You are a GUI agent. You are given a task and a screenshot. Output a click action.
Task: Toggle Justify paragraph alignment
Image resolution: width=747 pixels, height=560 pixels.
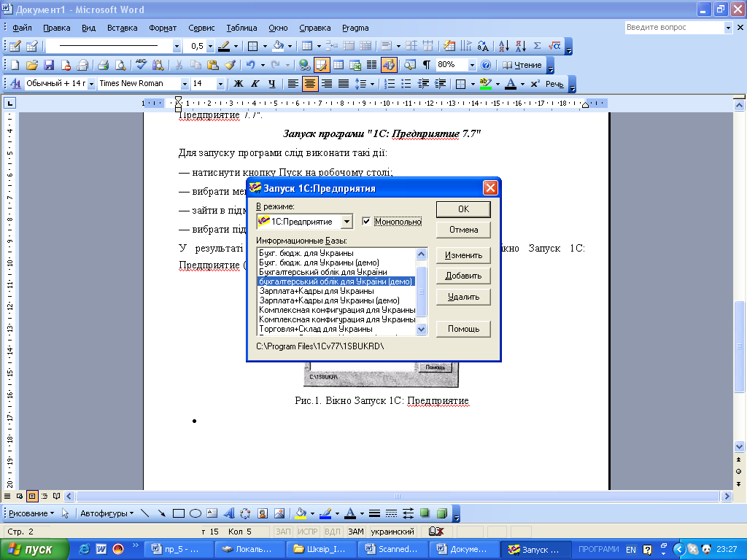[343, 84]
